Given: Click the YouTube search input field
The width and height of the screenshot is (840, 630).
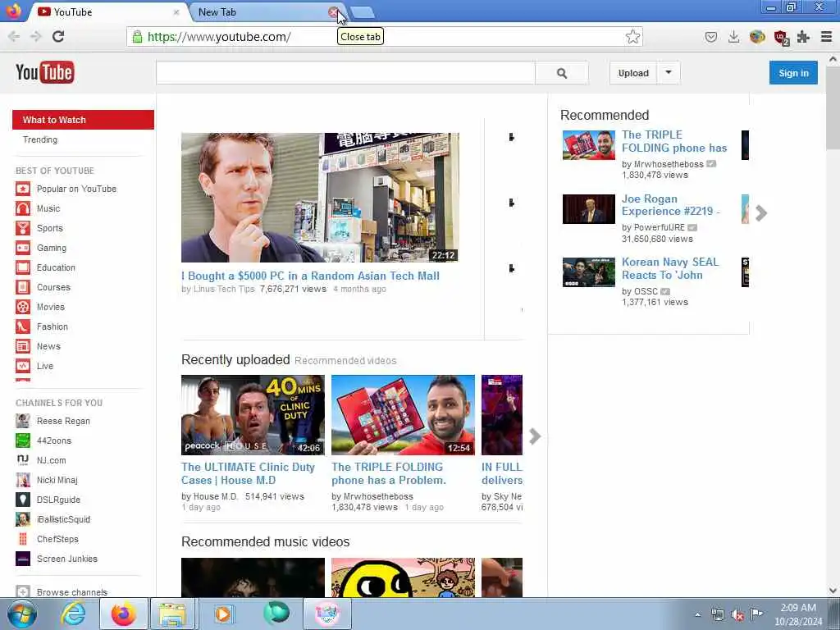Looking at the screenshot, I should point(345,73).
